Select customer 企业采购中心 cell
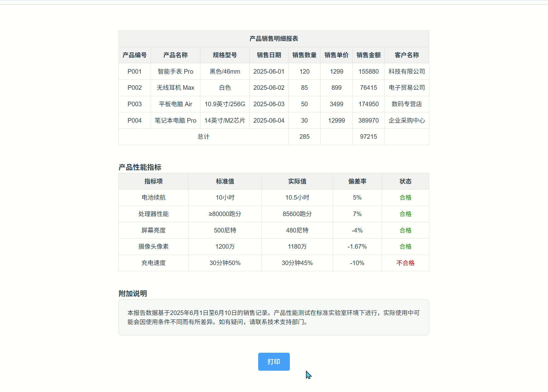 tap(406, 120)
